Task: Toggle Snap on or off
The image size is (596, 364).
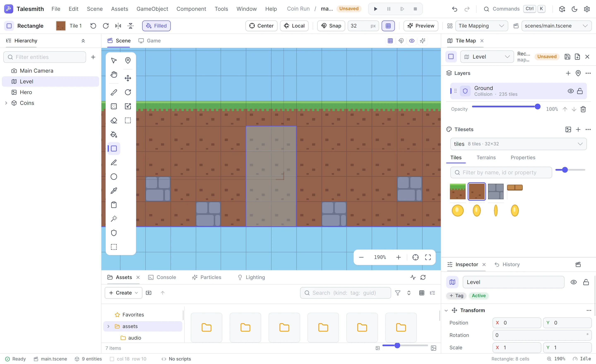Action: [331, 26]
